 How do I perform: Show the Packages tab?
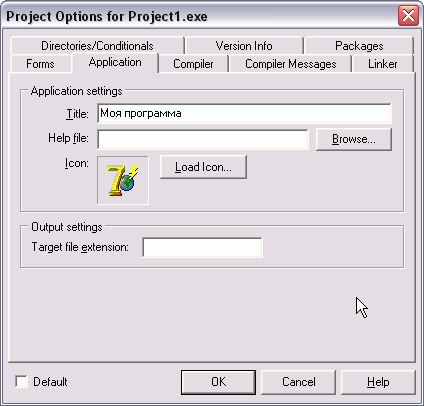coord(359,46)
